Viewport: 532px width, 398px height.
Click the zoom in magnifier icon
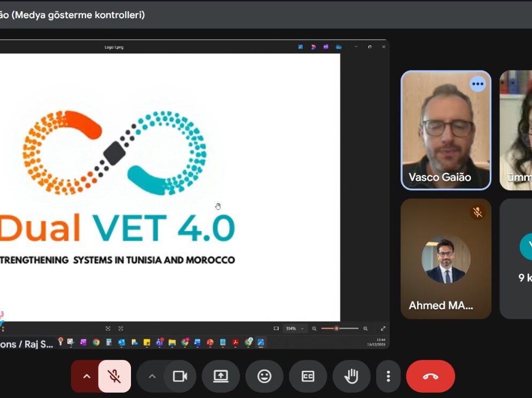click(365, 329)
